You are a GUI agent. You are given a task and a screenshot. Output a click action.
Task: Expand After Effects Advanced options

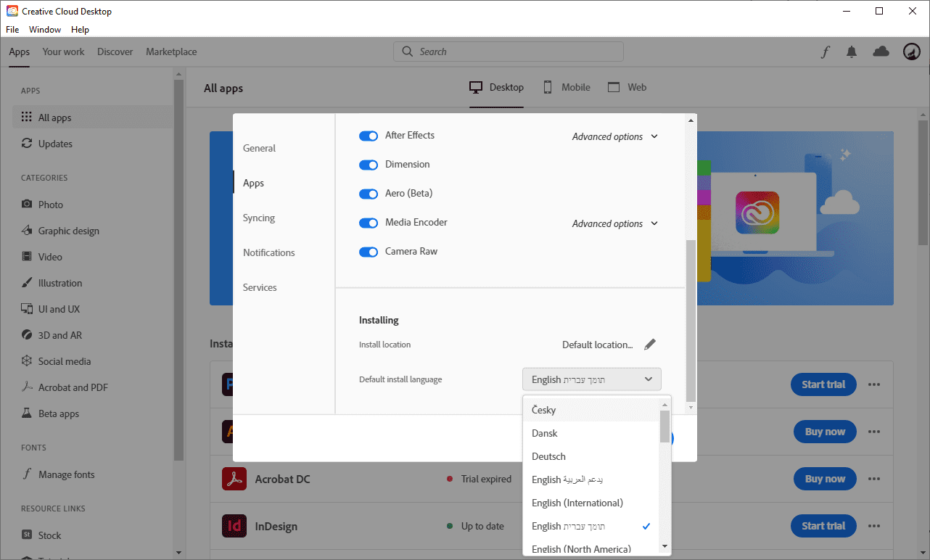pyautogui.click(x=614, y=136)
